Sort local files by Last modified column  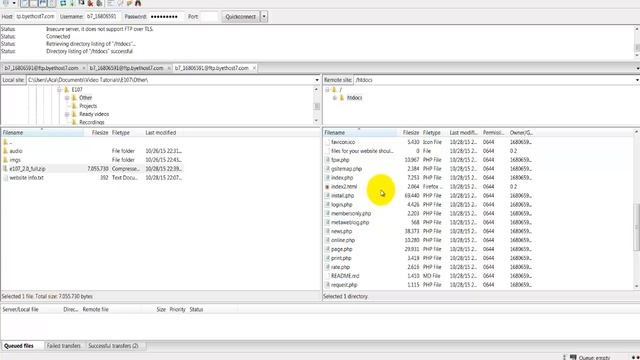[160, 133]
